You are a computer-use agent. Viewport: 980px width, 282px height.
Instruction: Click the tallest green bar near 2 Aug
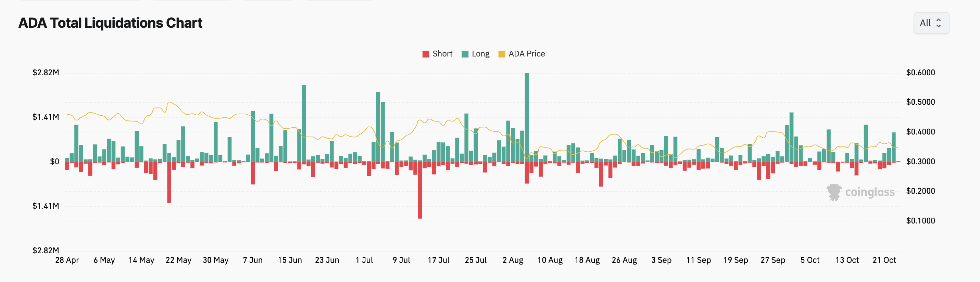[527, 117]
